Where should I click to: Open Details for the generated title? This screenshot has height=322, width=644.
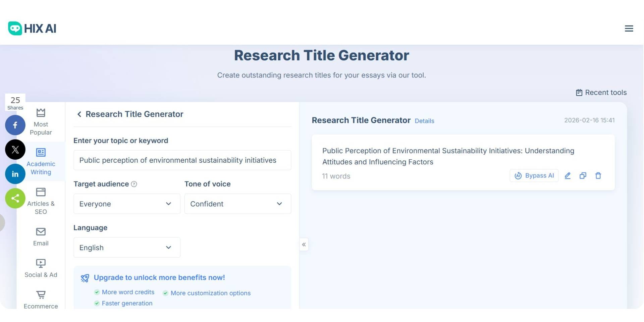point(424,121)
